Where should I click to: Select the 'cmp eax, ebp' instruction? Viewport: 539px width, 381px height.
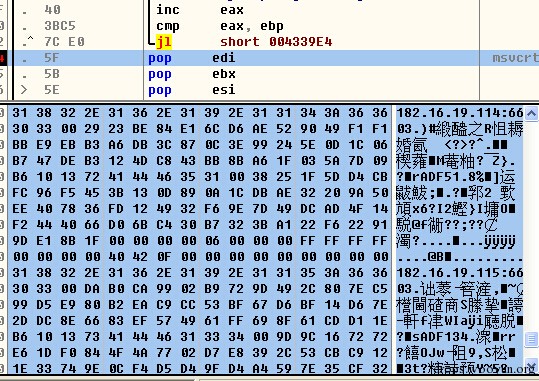pos(220,26)
